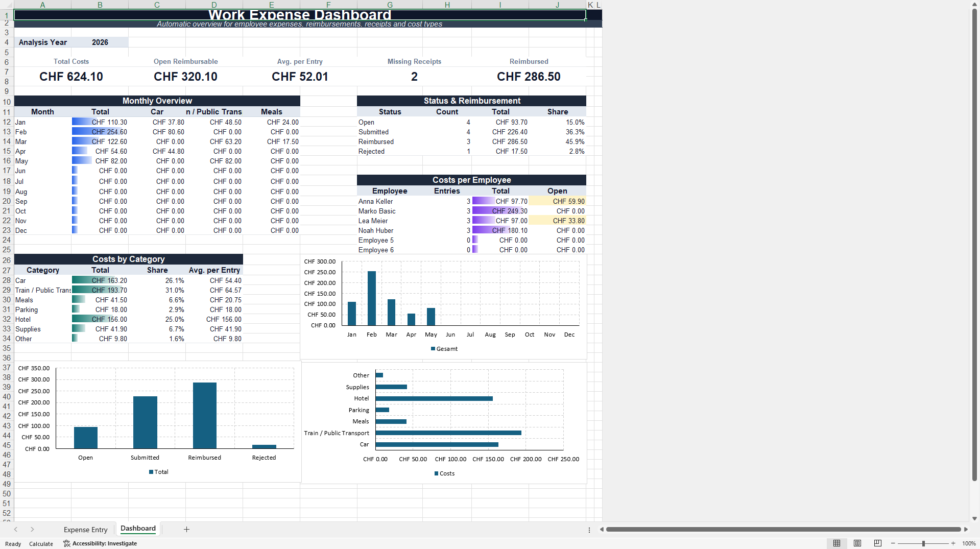
Task: Select Missing Receipts value 2
Action: [x=414, y=77]
